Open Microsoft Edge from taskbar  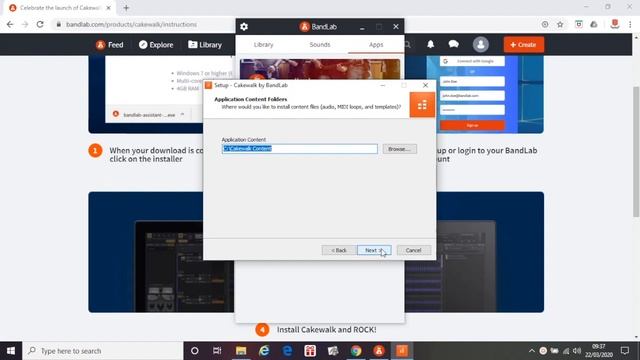click(287, 351)
